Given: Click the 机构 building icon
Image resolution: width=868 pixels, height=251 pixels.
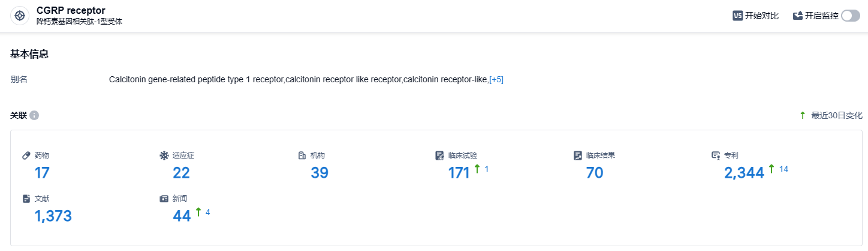Looking at the screenshot, I should [302, 156].
